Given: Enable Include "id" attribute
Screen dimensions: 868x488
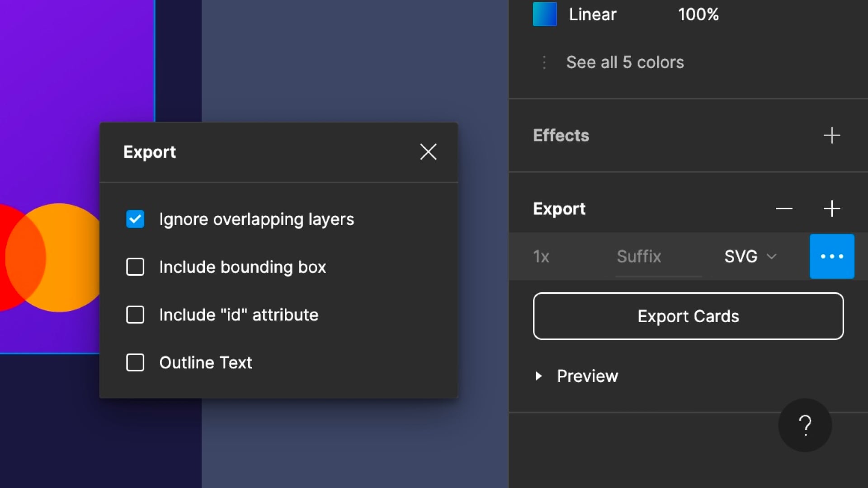Looking at the screenshot, I should [135, 315].
